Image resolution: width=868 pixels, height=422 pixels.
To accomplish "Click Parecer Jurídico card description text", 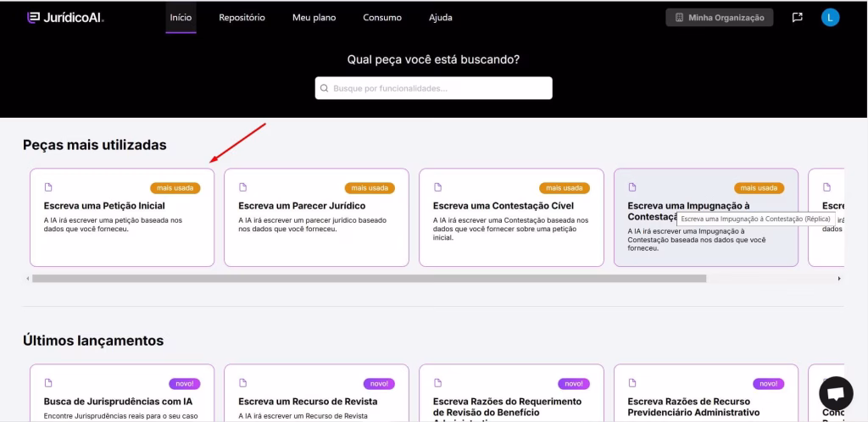I will coord(313,225).
